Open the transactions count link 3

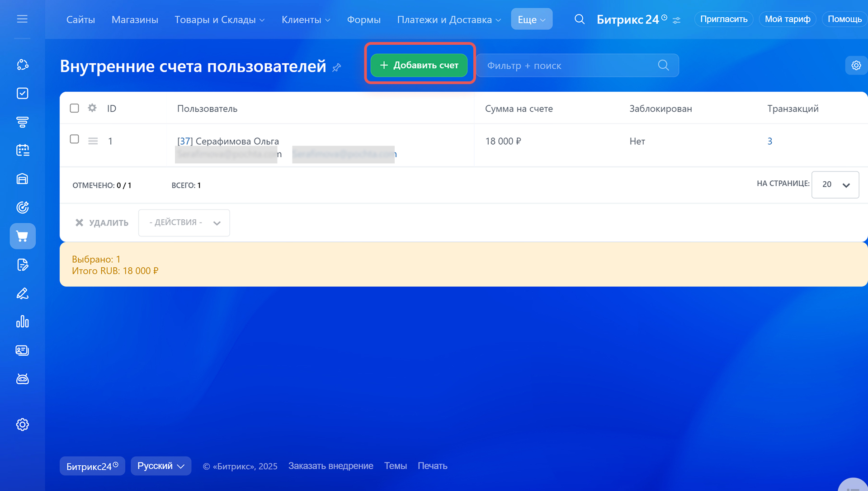[x=769, y=141]
